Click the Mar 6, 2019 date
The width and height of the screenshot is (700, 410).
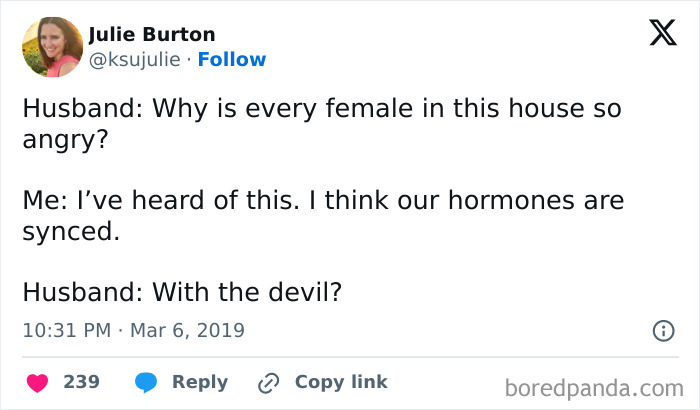click(x=187, y=329)
